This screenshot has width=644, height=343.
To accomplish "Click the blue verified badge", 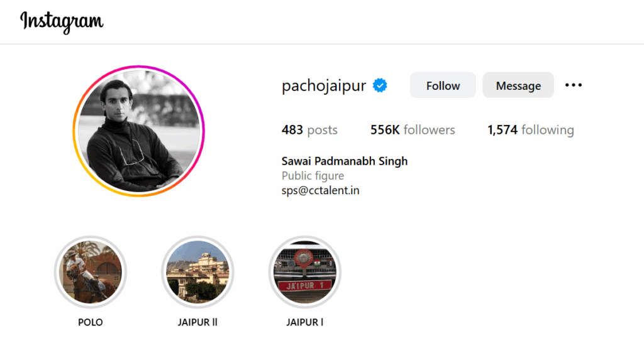I will (x=380, y=85).
